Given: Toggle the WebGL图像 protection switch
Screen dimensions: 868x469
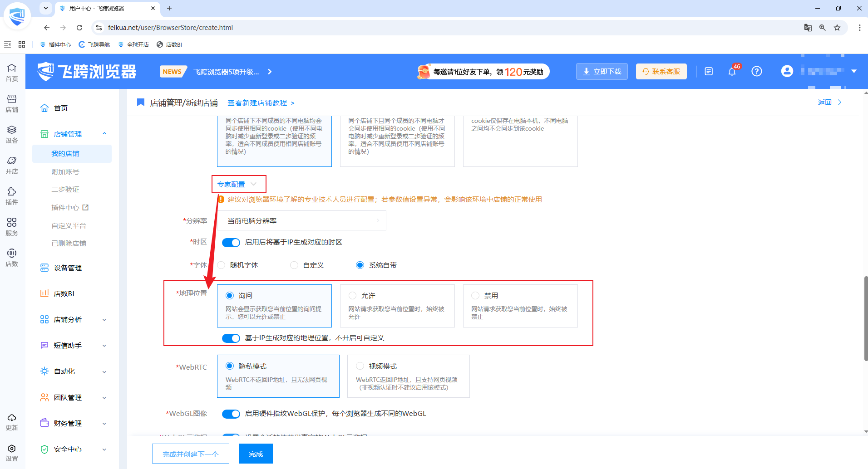Looking at the screenshot, I should pyautogui.click(x=231, y=414).
